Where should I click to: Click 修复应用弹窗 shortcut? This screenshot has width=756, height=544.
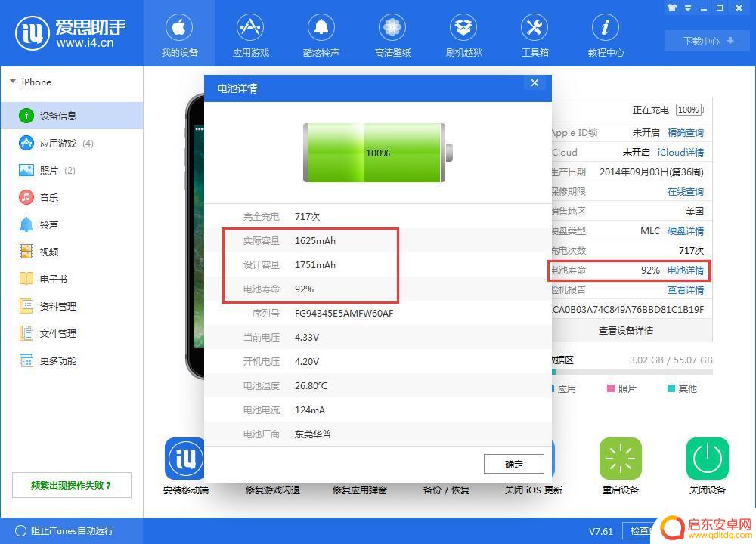click(360, 490)
